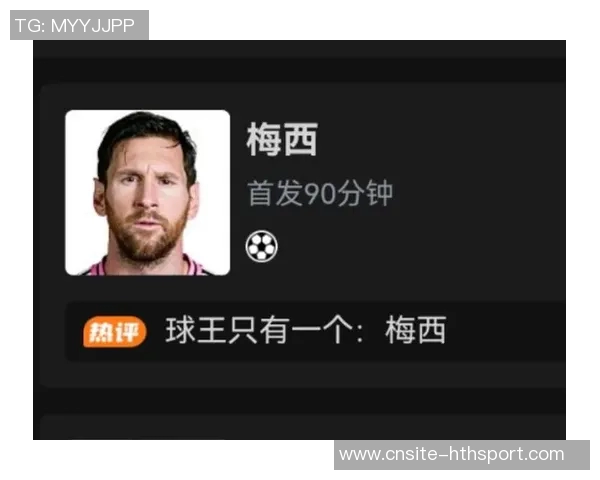
Task: Tap empty area of the hot comment bar
Action: [x=505, y=331]
